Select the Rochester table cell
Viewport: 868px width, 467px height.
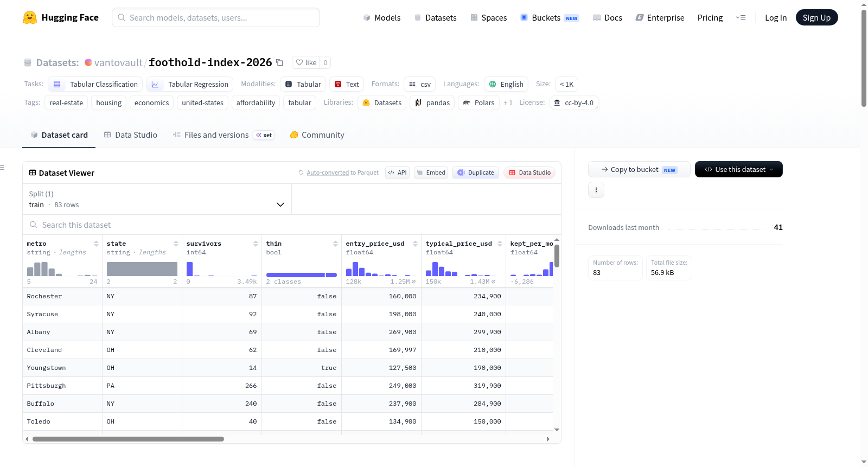(x=62, y=296)
